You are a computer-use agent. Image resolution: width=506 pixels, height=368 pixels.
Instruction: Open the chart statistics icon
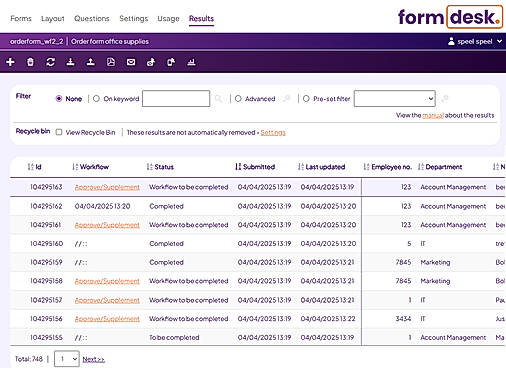pos(191,62)
